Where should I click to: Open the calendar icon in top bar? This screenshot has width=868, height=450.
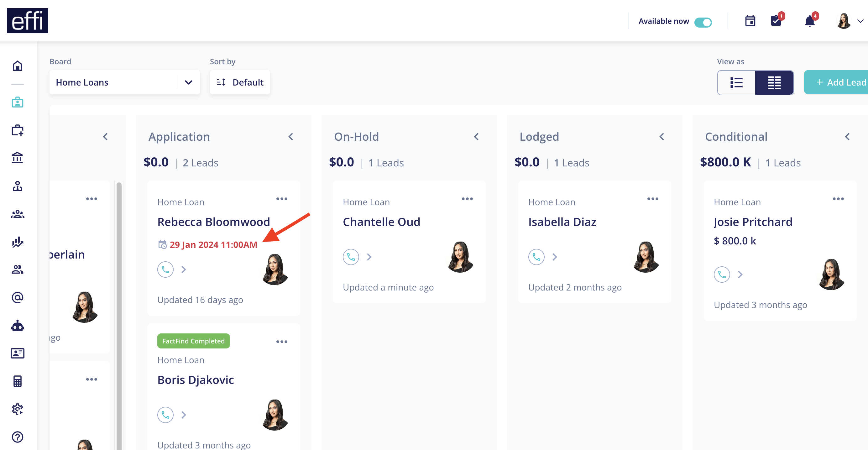(x=750, y=21)
